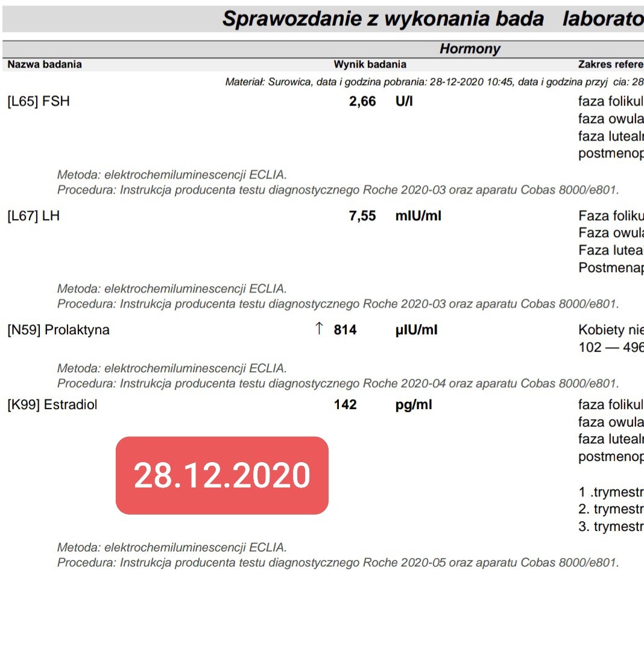This screenshot has height=654, width=644.
Task: Click the up-arrow flag beside the Prolaktyna result
Action: click(x=319, y=328)
